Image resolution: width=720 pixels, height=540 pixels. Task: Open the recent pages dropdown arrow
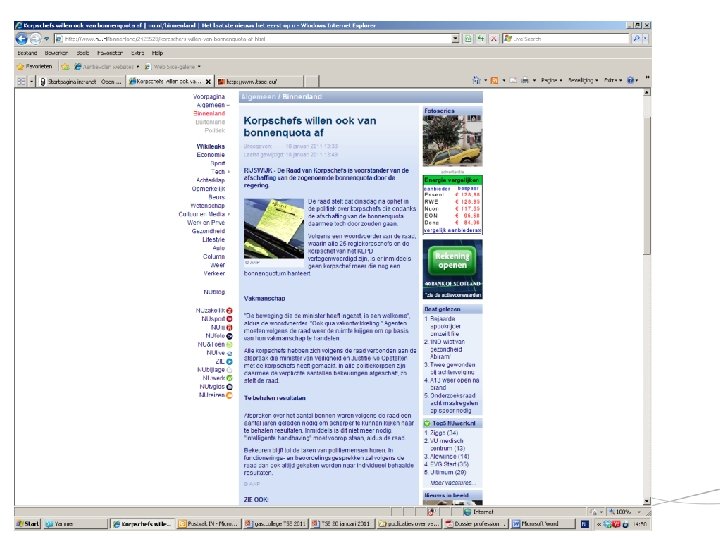pos(46,39)
